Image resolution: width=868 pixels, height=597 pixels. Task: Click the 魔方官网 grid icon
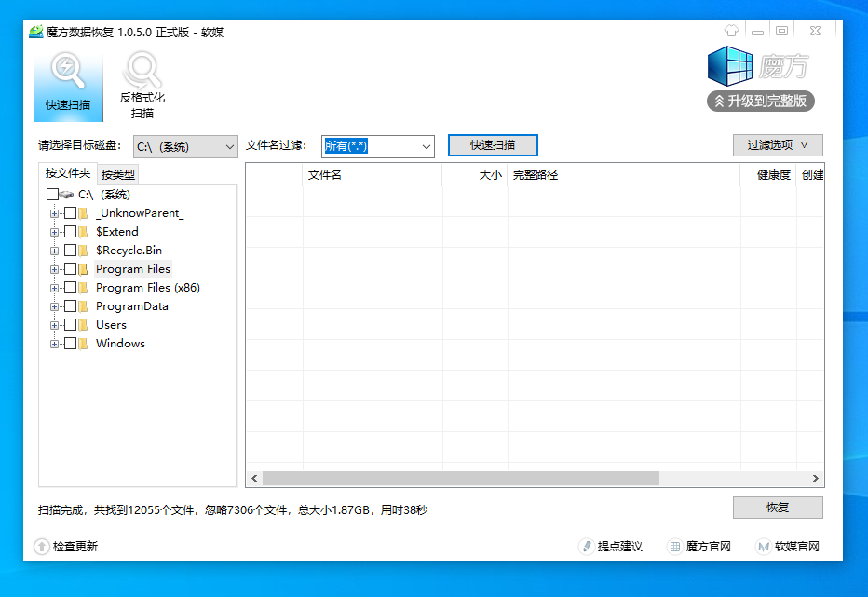tap(675, 547)
